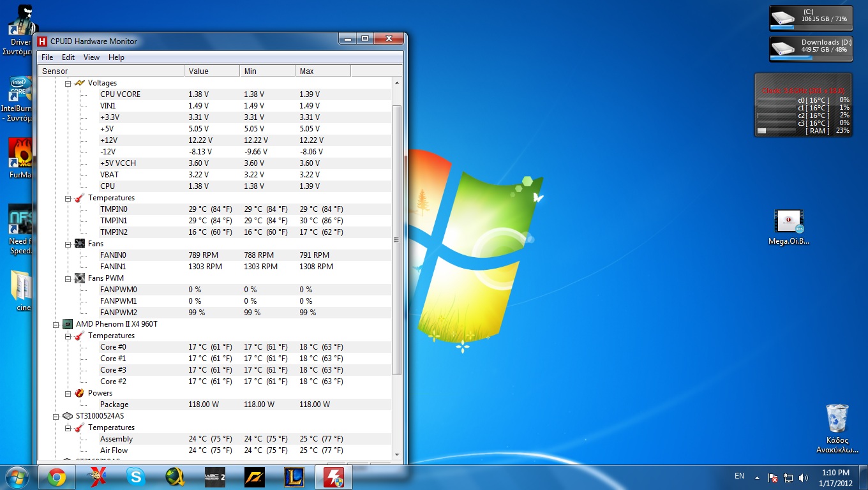Open the volume speaker icon in system tray
868x490 pixels.
[803, 477]
